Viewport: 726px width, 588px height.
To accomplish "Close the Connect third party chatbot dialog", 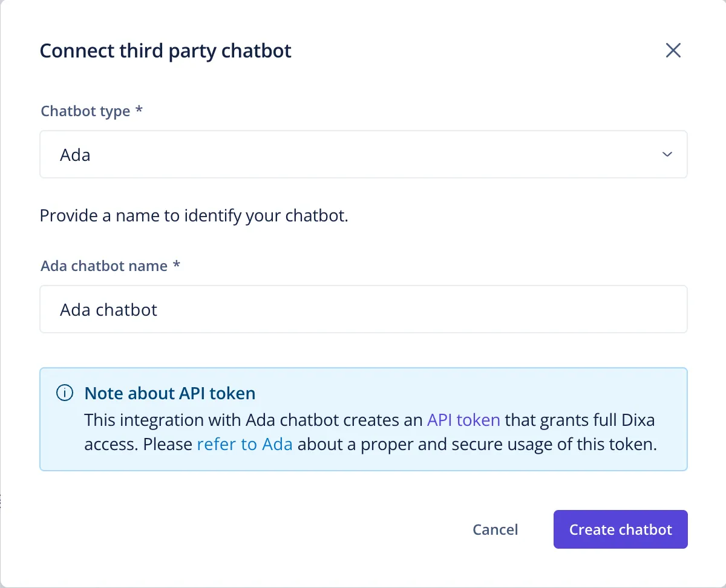I will point(673,50).
